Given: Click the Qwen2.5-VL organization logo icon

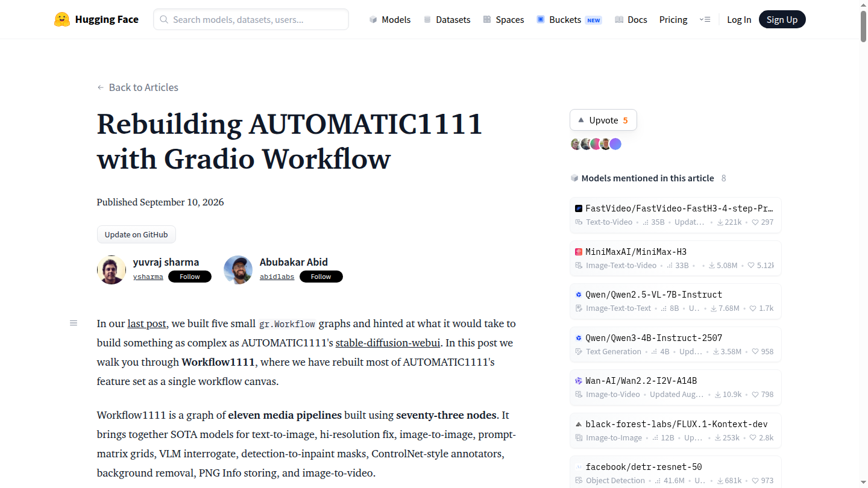Looking at the screenshot, I should click(x=579, y=295).
